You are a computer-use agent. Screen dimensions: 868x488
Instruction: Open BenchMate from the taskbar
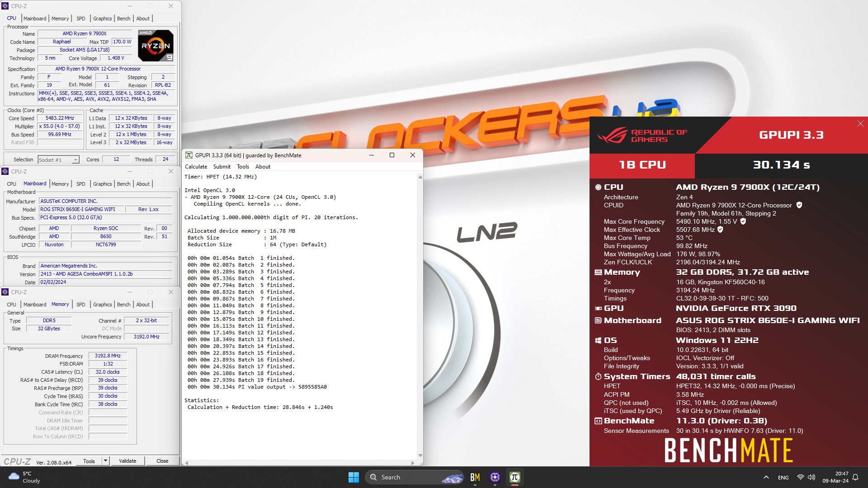coord(475,477)
